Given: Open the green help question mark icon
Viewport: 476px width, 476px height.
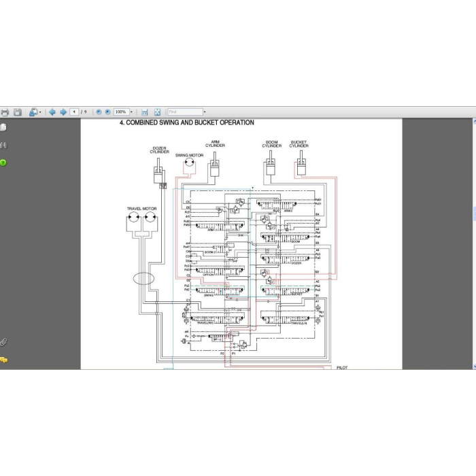Looking at the screenshot, I should point(3,163).
